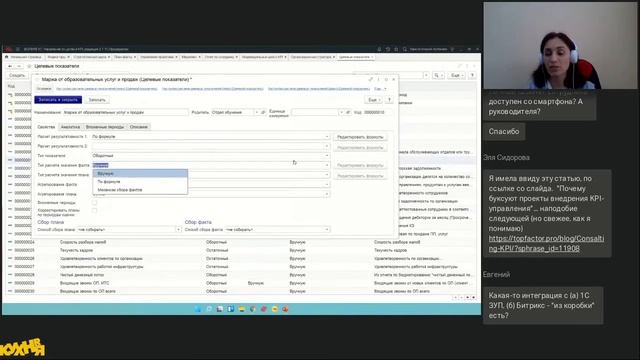Expand Расчет результативности 2 dropdown
The image size is (640, 360).
[x=327, y=146]
